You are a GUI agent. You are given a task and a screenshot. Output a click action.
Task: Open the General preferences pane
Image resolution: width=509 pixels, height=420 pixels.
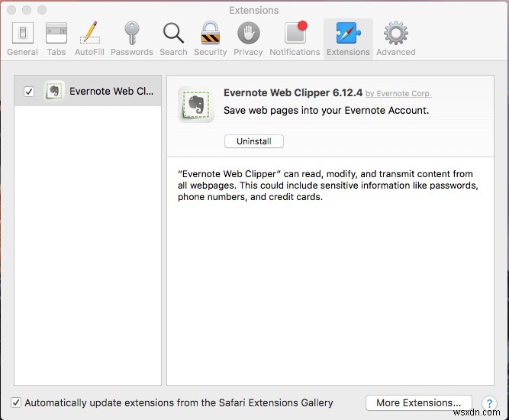click(x=22, y=38)
